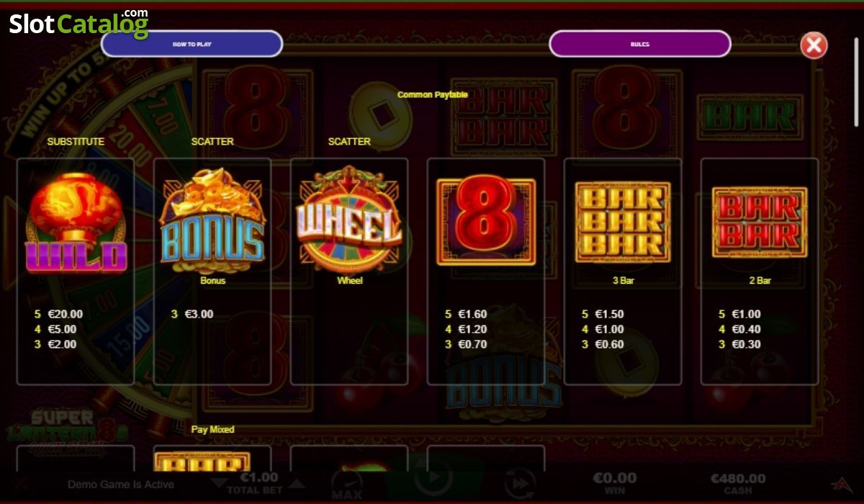
Task: Click the Wild lantern symbol icon
Action: (x=76, y=223)
